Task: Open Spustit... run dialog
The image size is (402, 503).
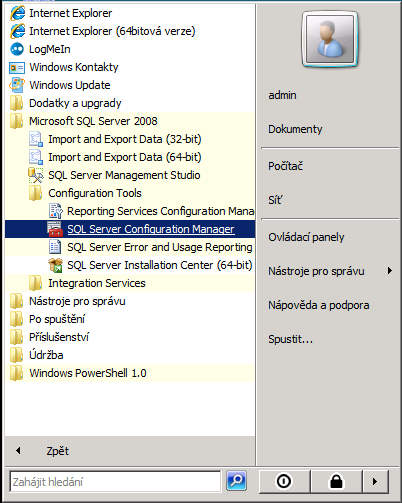Action: pyautogui.click(x=291, y=339)
